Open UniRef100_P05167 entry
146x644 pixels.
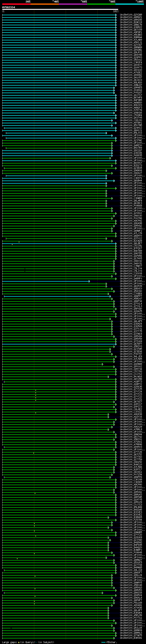pos(131,93)
